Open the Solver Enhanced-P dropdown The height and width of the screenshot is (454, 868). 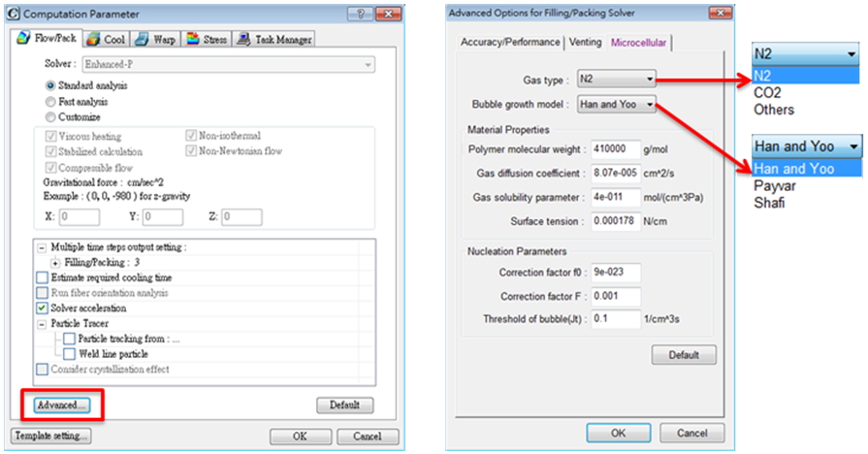229,64
